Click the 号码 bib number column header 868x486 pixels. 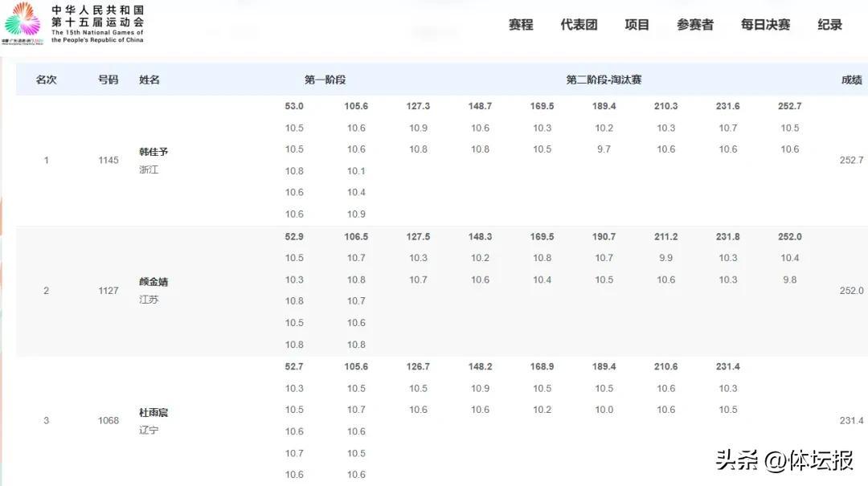click(108, 80)
